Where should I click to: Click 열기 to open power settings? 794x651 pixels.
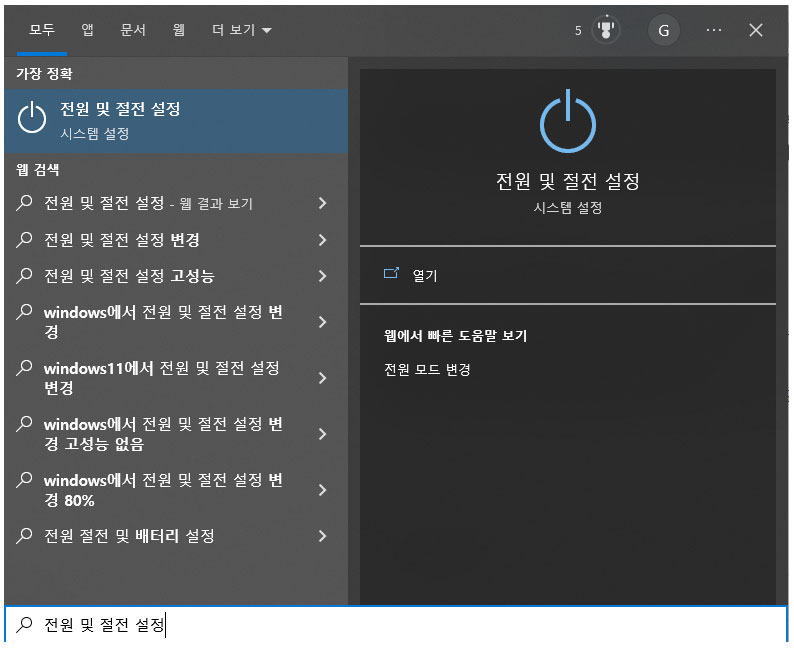(425, 276)
